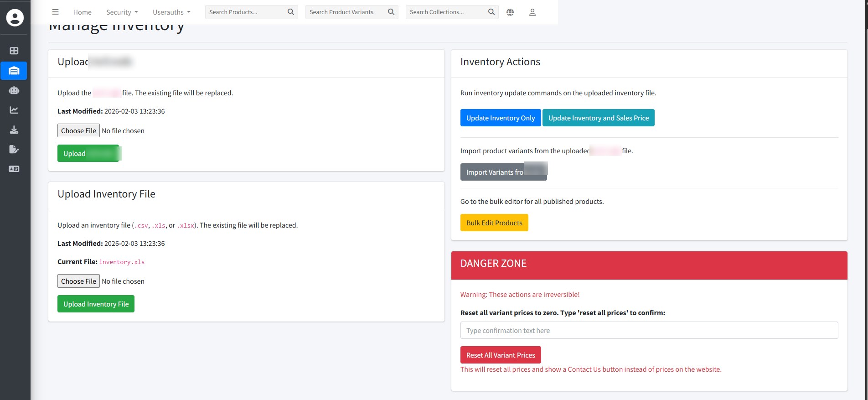Click the 'Inventory Actions' heading
Screen dimensions: 868x400
(x=500, y=62)
